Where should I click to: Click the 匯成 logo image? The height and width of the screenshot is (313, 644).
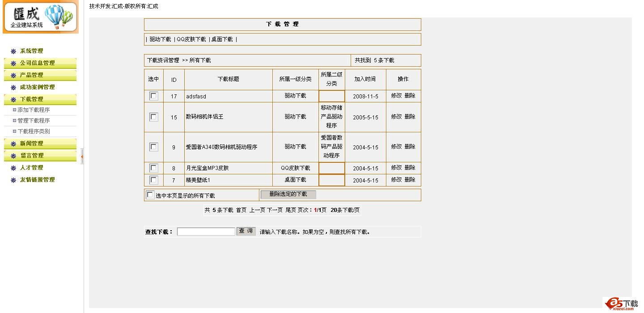40,17
